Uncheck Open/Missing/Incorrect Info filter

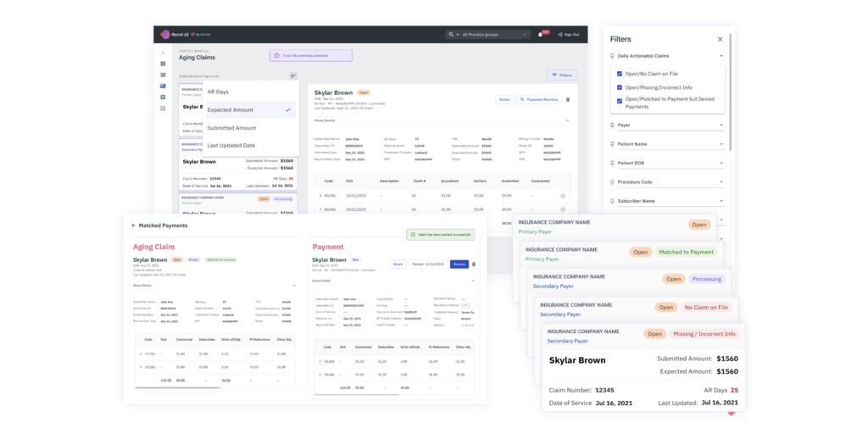620,87
